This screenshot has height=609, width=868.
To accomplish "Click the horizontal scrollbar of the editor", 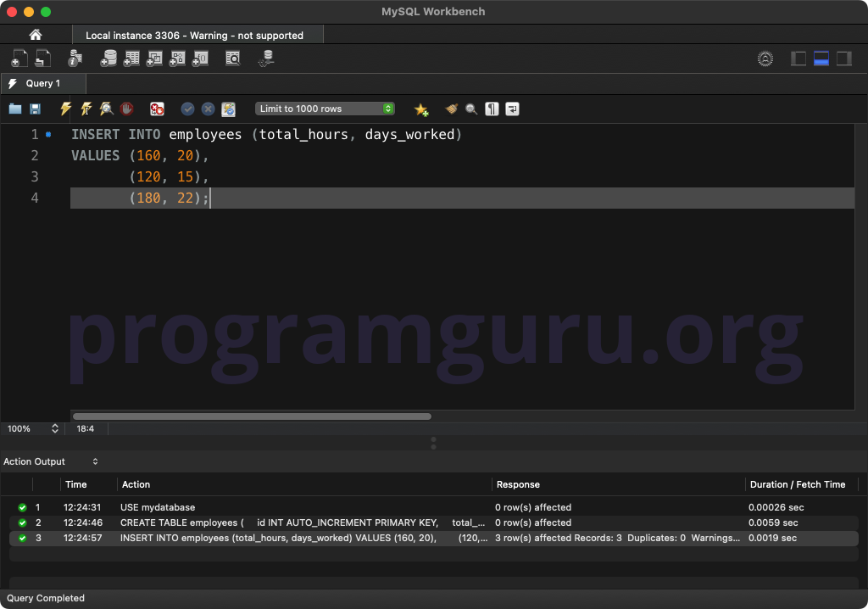I will (x=252, y=416).
